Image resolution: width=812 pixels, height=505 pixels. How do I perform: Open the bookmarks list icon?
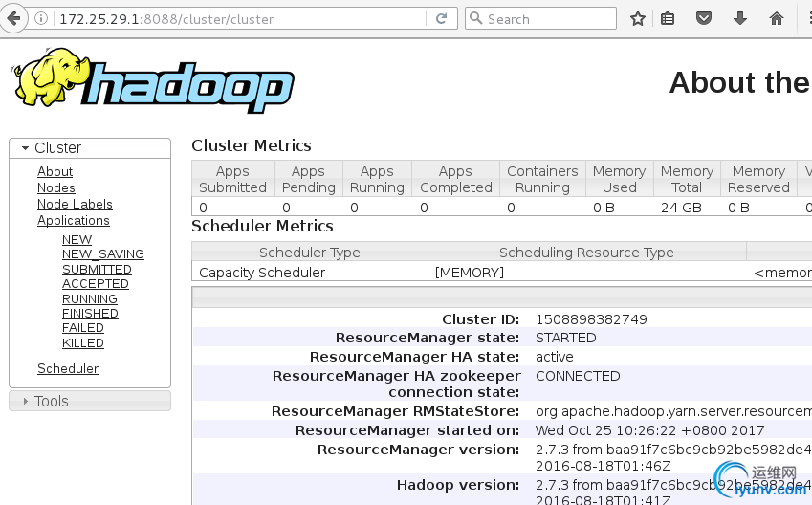point(668,19)
